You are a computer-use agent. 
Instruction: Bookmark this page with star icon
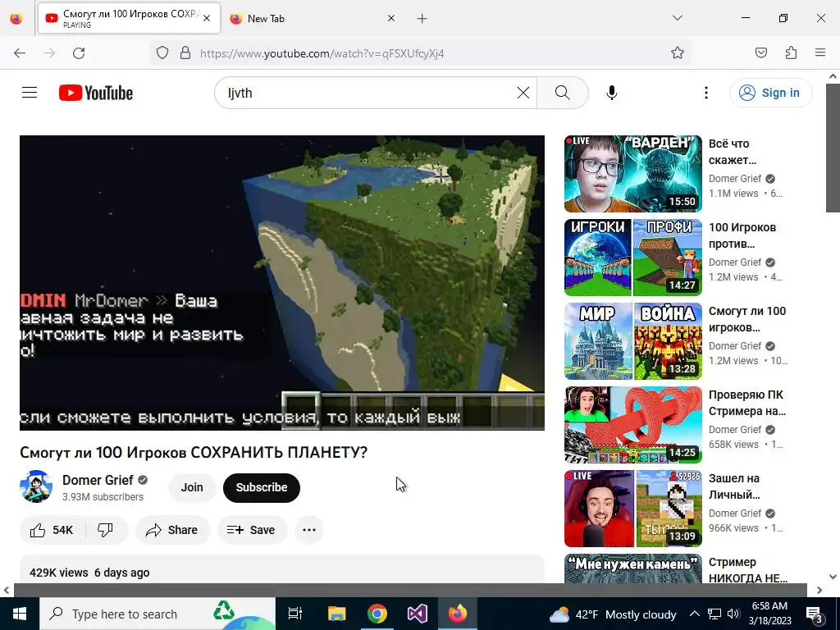tap(677, 53)
